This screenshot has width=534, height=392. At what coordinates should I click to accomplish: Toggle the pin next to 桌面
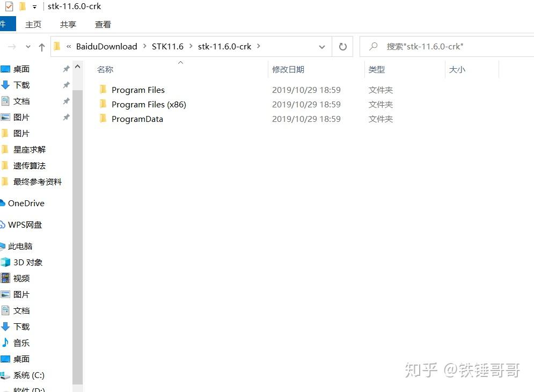66,69
